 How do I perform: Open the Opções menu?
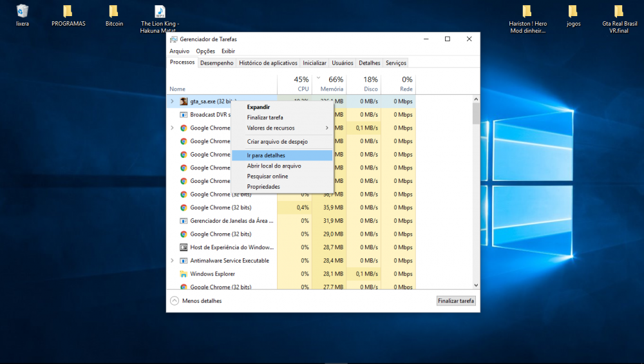[205, 51]
